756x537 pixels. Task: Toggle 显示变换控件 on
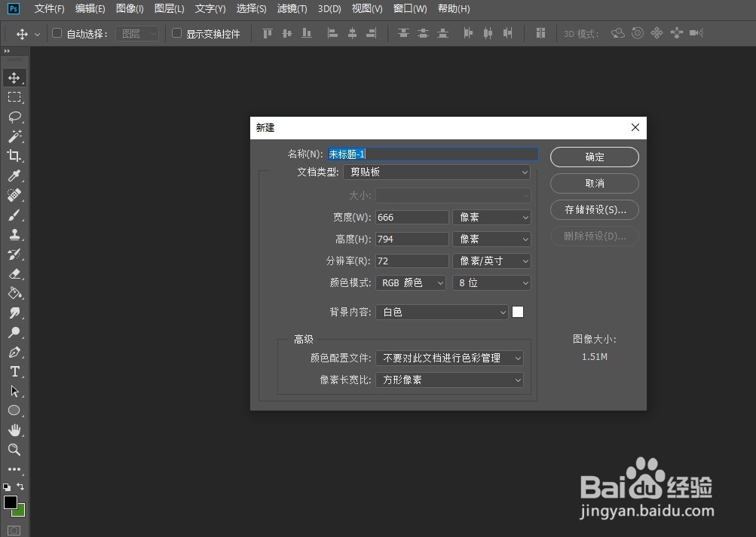coord(176,33)
